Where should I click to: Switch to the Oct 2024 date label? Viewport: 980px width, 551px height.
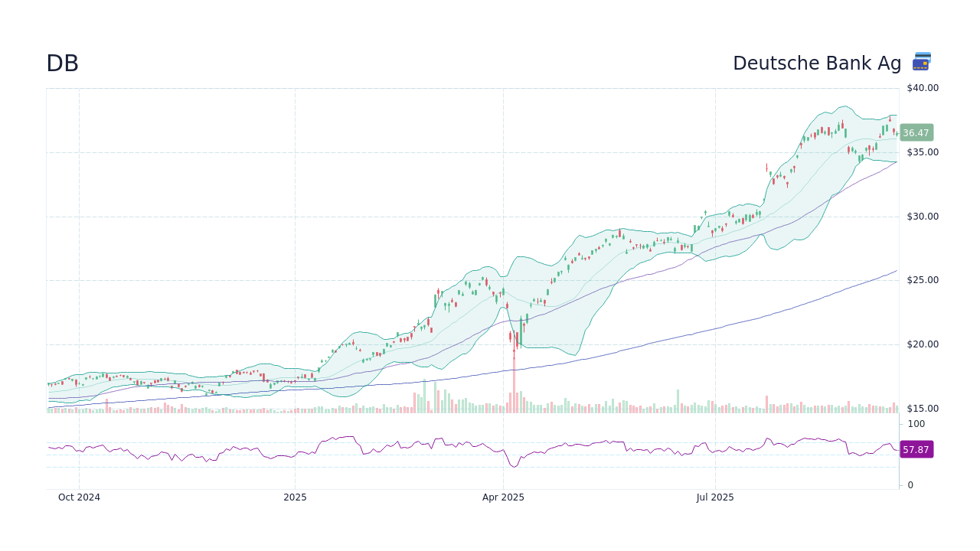79,497
